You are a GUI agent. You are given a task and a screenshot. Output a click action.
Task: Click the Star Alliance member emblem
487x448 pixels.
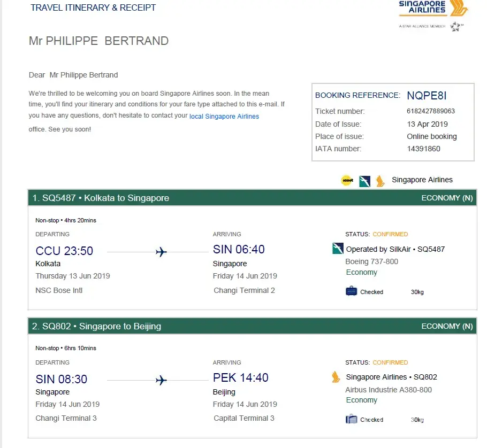click(x=456, y=26)
